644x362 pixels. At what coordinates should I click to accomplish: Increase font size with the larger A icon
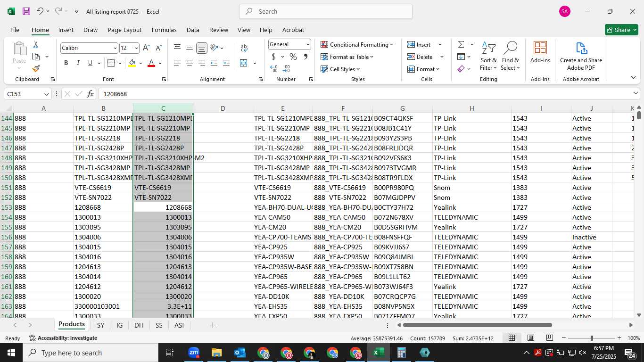146,48
